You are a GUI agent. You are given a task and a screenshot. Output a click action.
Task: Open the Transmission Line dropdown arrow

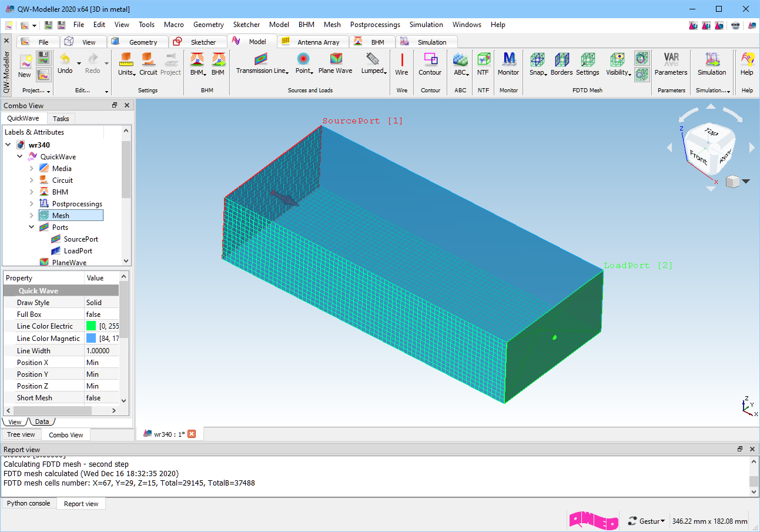[x=287, y=72]
